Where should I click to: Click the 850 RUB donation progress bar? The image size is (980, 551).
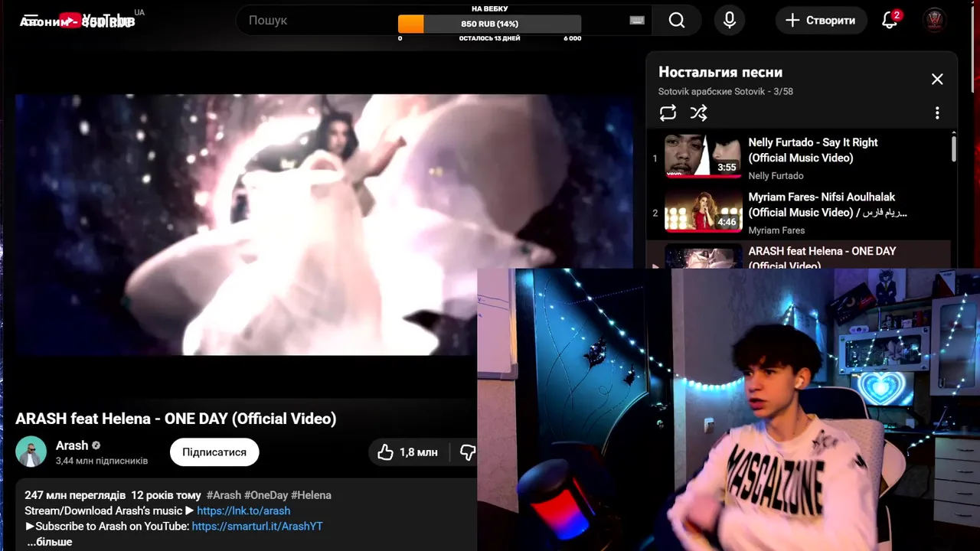click(490, 24)
